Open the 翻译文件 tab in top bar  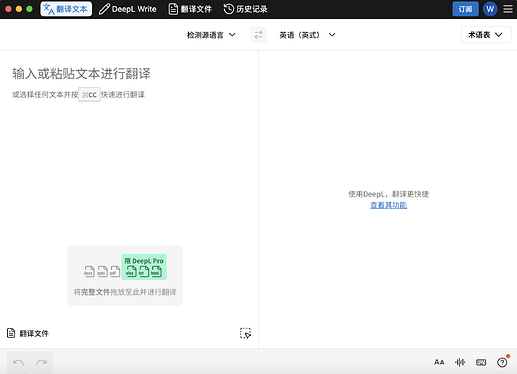190,9
